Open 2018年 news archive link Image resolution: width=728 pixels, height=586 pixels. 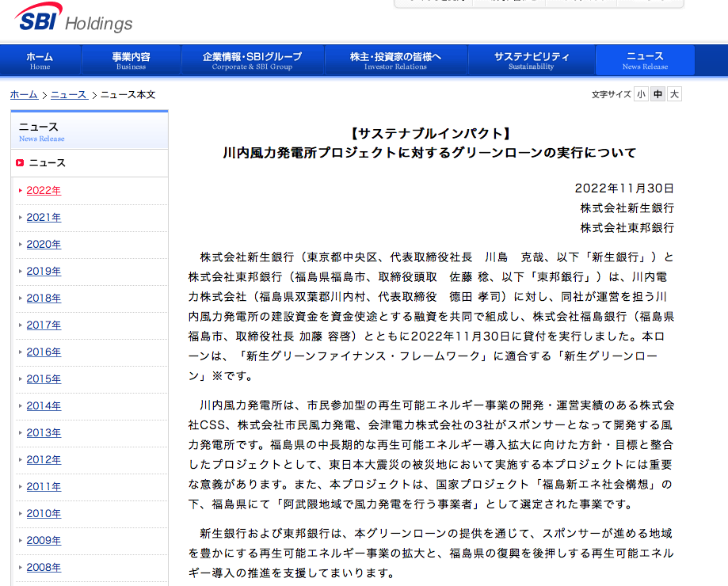point(44,299)
